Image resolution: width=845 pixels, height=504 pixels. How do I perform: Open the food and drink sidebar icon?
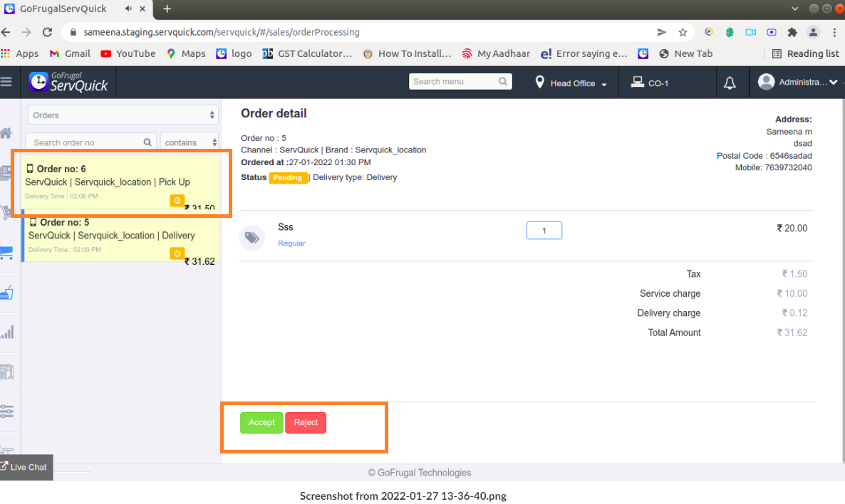click(x=6, y=293)
